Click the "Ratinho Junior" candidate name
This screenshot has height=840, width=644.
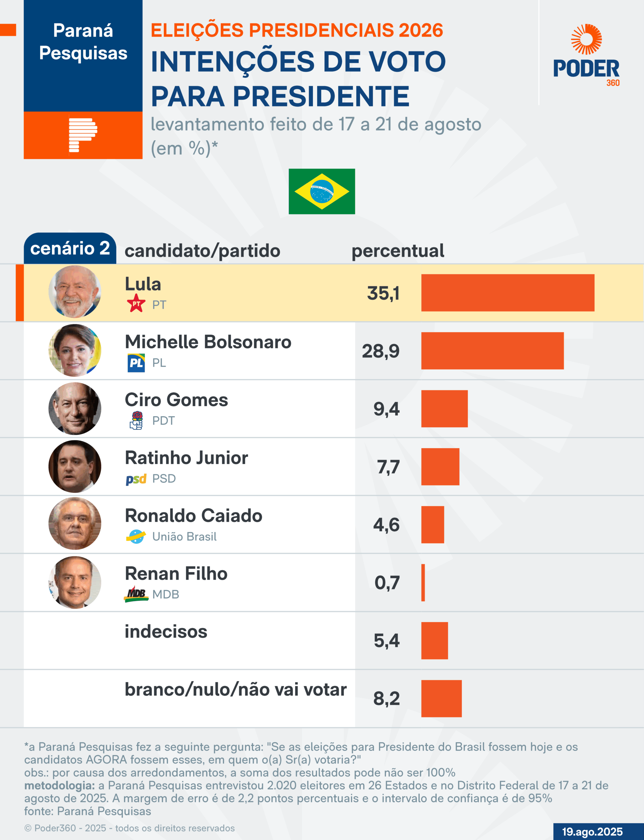[186, 458]
